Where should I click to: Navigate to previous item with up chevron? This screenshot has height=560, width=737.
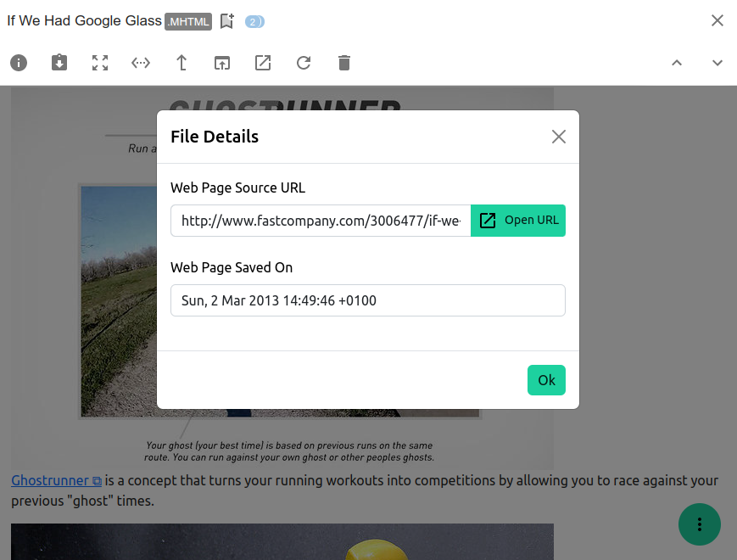point(676,63)
